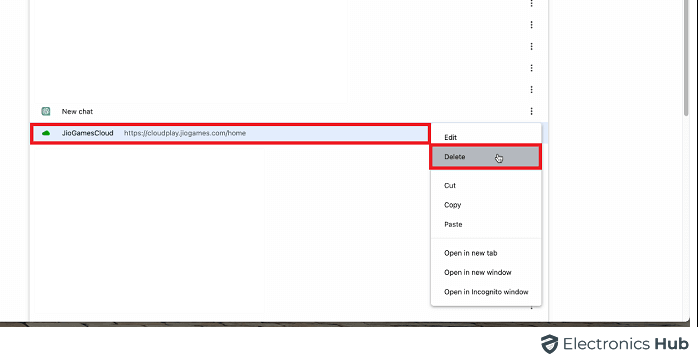Select Open in new window
Screen dimensions: 698x360
486,272
